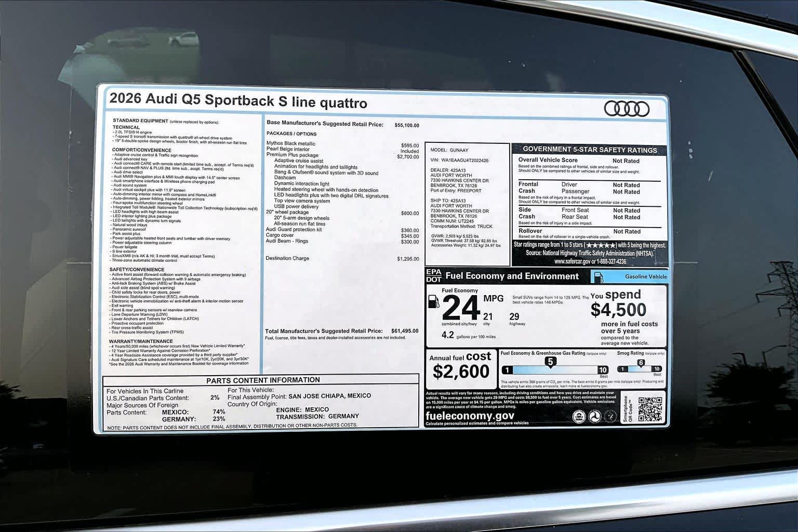The width and height of the screenshot is (798, 532).
Task: Click the Audi four rings logo
Action: (x=627, y=109)
